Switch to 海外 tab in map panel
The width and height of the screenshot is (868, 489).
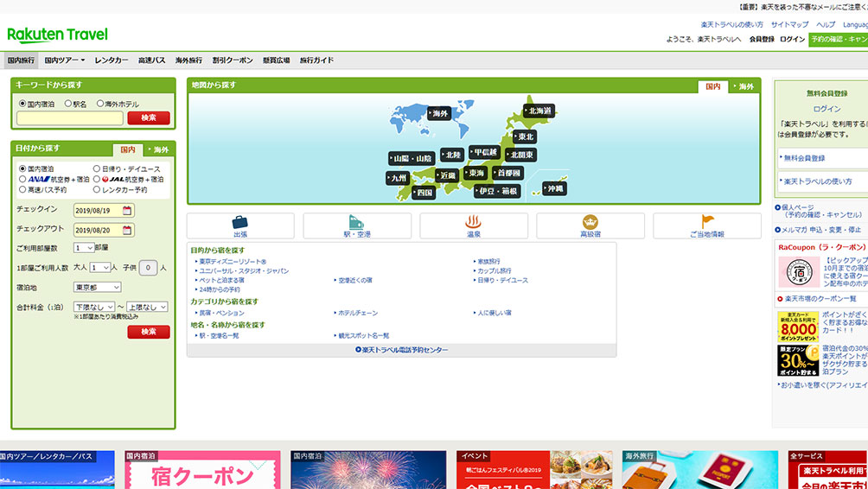743,86
